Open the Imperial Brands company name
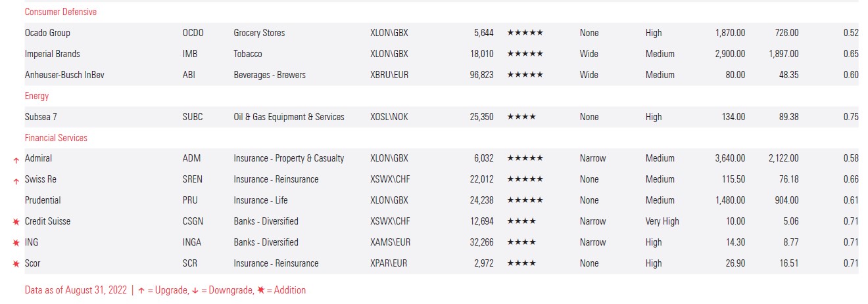Image resolution: width=868 pixels, height=304 pixels. 52,54
